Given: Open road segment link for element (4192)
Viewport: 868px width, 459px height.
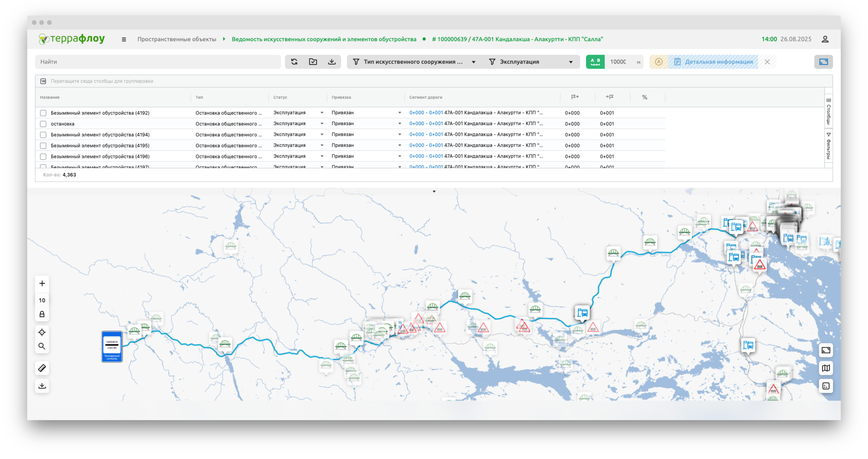Looking at the screenshot, I should 426,113.
